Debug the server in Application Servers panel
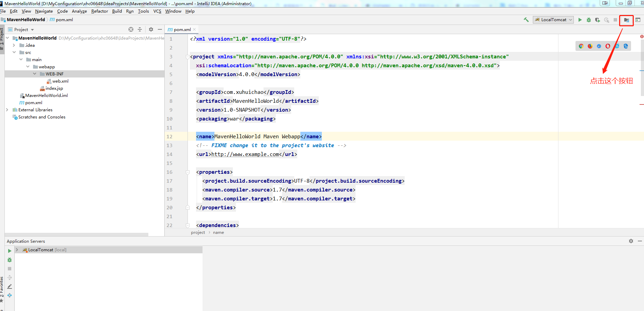644x311 pixels. point(10,260)
